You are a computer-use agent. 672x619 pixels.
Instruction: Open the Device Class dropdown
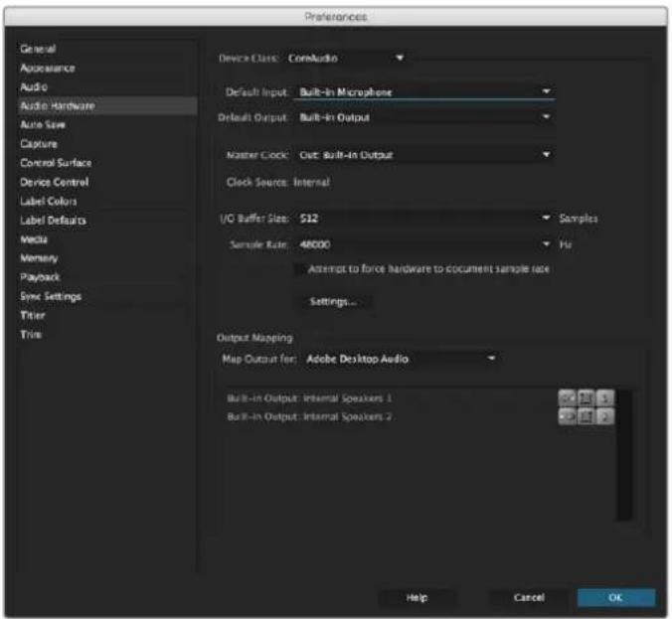point(346,58)
